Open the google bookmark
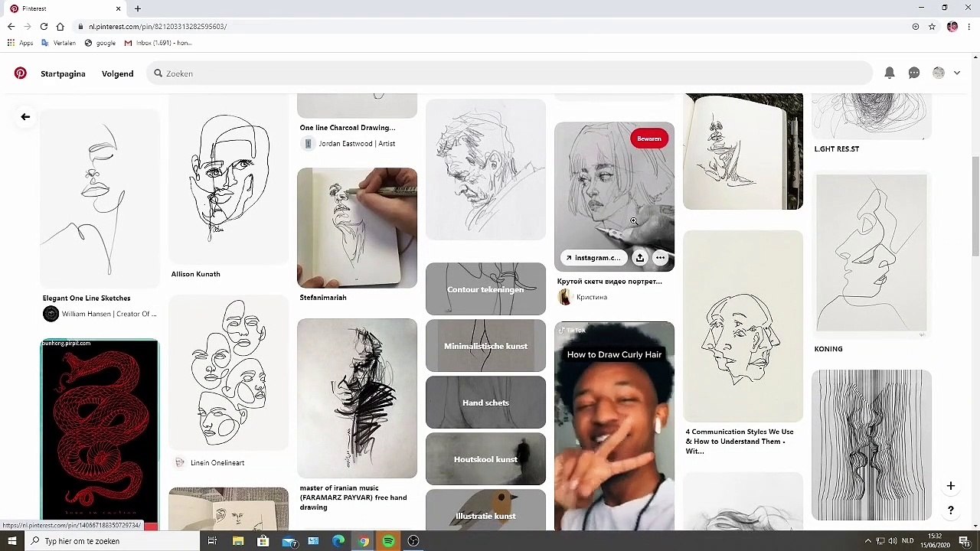Viewport: 980px width, 551px height. pyautogui.click(x=100, y=43)
